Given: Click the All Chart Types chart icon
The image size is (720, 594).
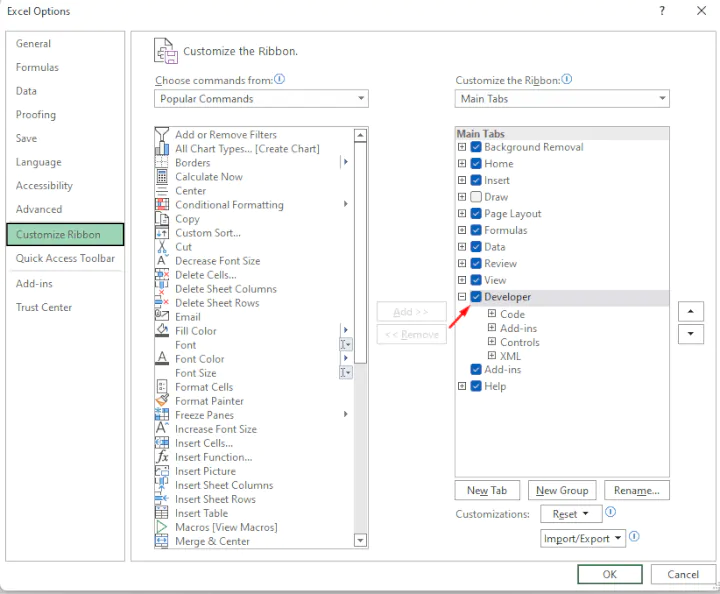Looking at the screenshot, I should point(162,149).
